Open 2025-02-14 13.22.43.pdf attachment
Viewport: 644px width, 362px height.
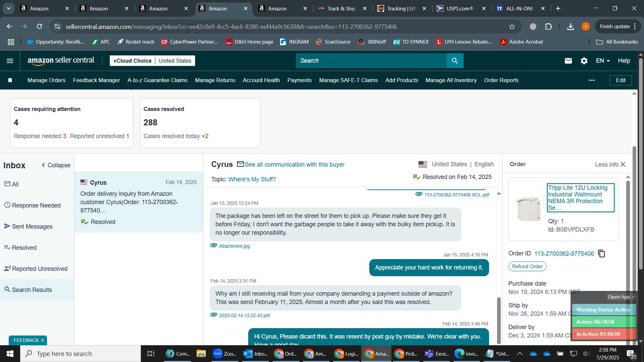(x=244, y=315)
